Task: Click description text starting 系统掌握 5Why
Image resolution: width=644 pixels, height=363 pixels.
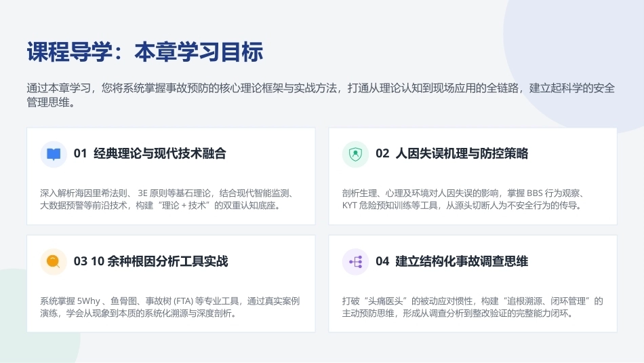Action: point(169,307)
